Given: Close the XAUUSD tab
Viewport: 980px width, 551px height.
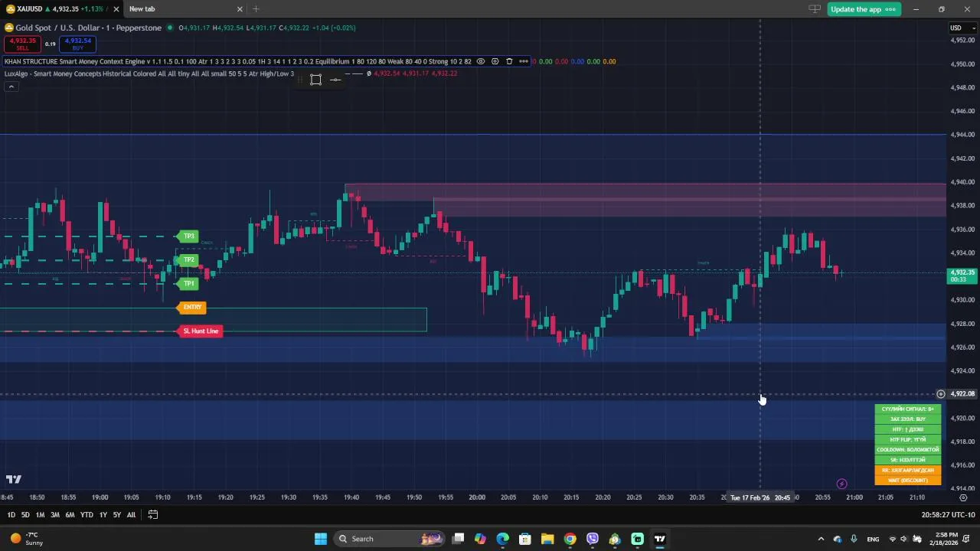Looking at the screenshot, I should point(116,9).
